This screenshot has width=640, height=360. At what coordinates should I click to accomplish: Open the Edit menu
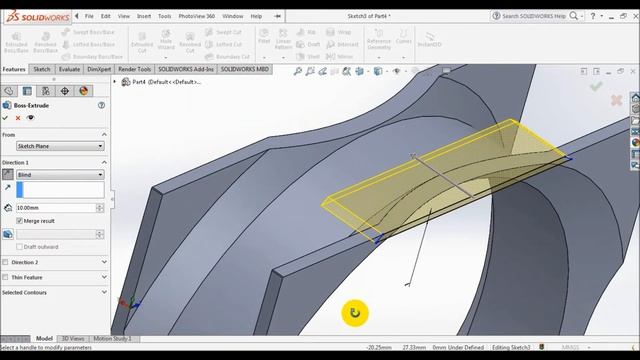point(106,16)
